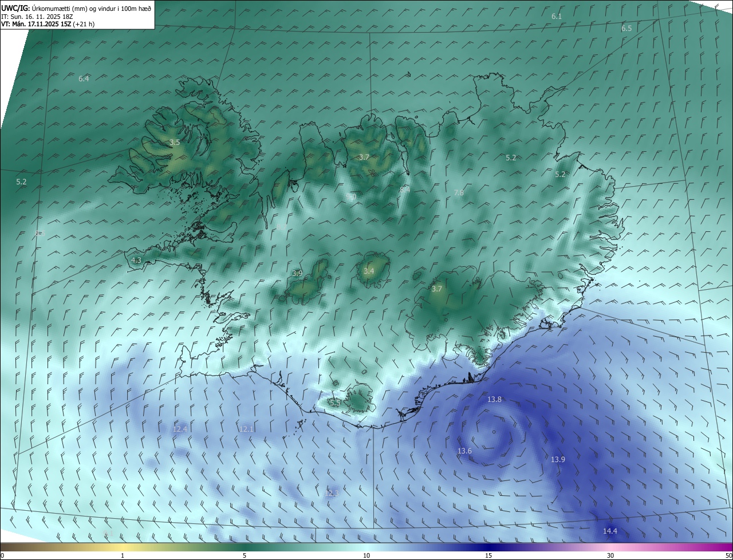Click the color scale tick labeled 50

[728, 555]
